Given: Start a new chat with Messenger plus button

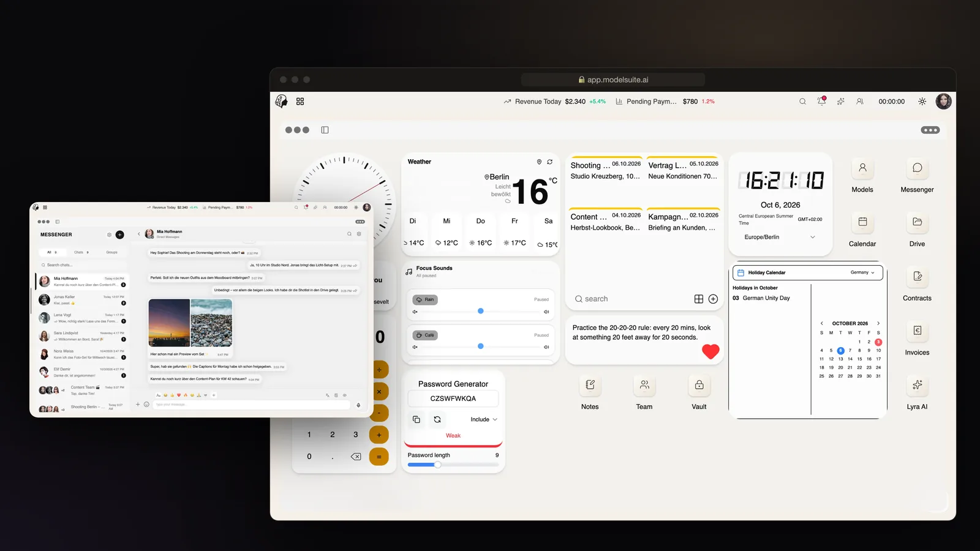Looking at the screenshot, I should pos(120,234).
